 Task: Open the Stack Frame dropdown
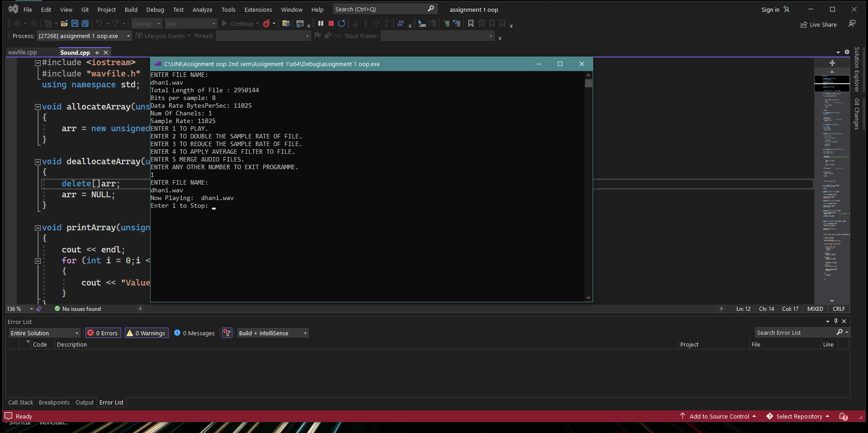tap(437, 36)
